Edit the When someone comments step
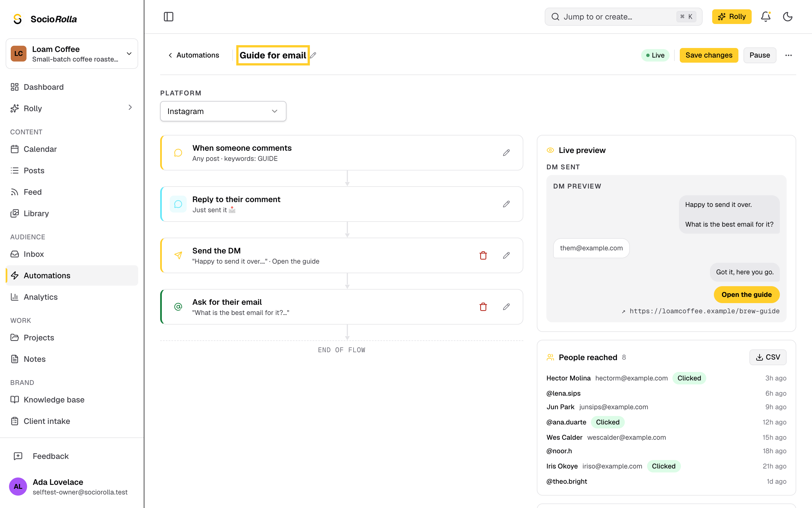The height and width of the screenshot is (508, 812). click(x=506, y=152)
